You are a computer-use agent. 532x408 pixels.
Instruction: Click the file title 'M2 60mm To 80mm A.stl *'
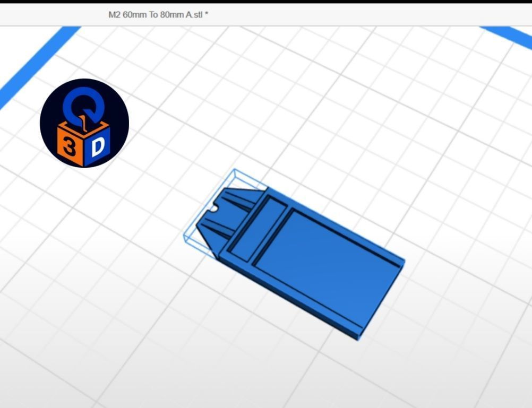[158, 14]
